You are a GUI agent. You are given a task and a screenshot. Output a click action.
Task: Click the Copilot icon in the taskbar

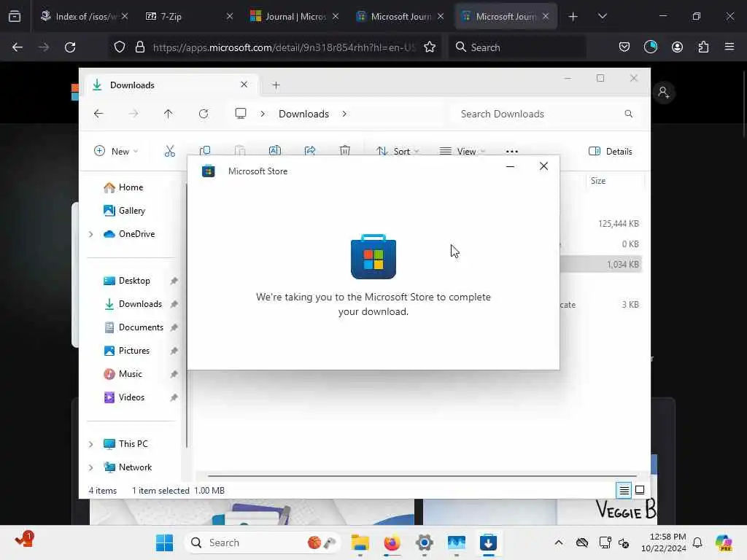724,542
